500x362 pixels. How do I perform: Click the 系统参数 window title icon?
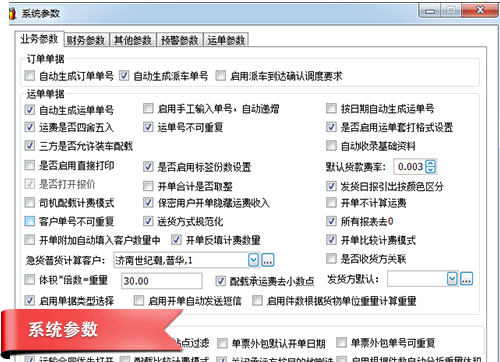[13, 13]
